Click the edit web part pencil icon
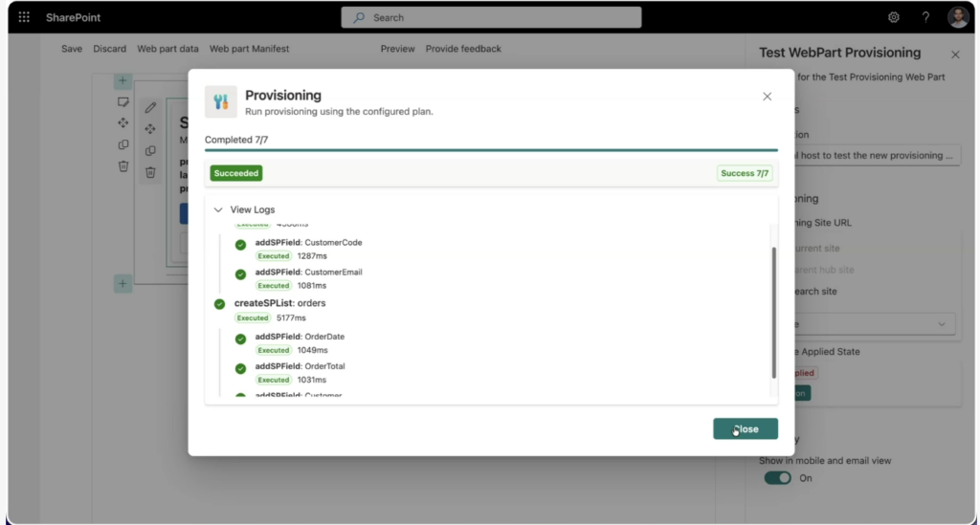This screenshot has height=525, width=980. click(150, 107)
